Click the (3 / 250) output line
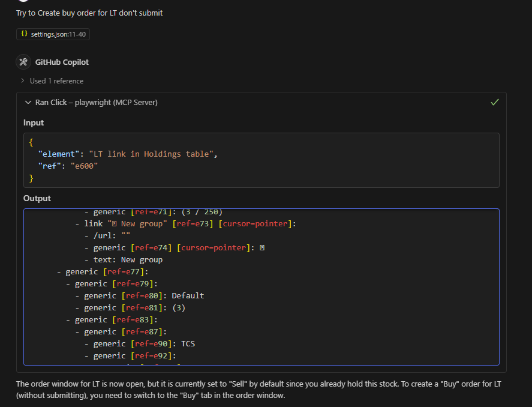 click(x=153, y=212)
